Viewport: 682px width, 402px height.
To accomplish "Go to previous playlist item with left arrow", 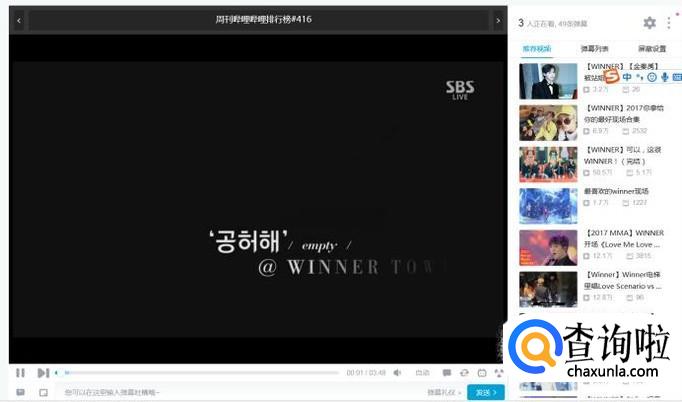I will [19, 20].
